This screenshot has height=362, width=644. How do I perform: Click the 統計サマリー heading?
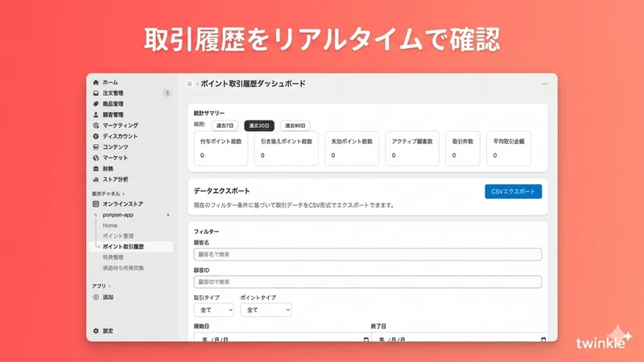pos(209,113)
